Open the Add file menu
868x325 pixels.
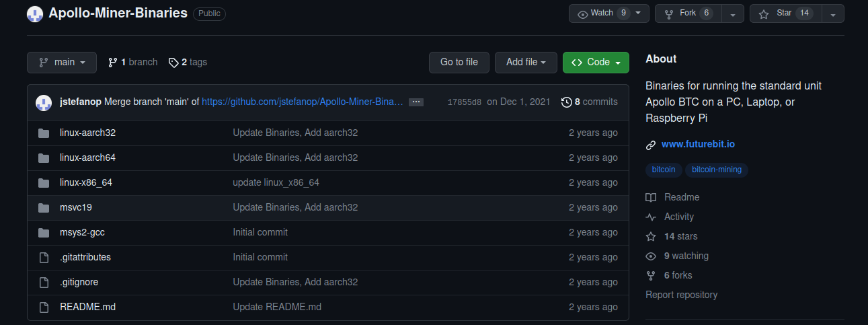pyautogui.click(x=526, y=63)
